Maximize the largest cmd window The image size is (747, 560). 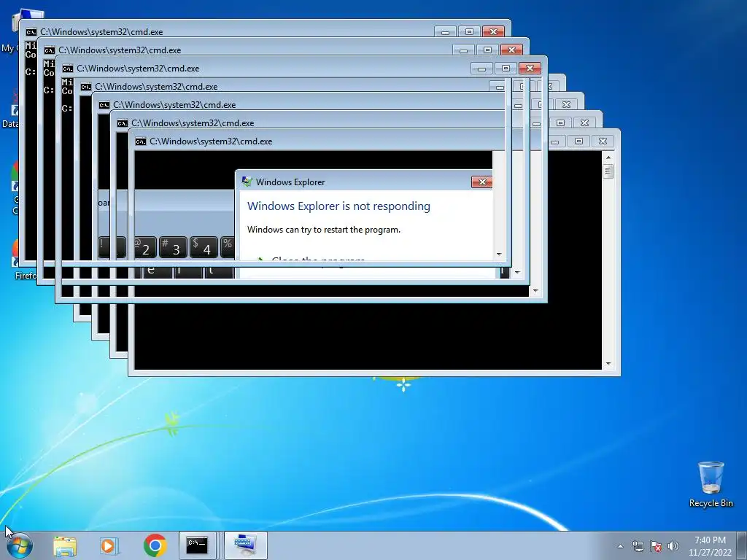pos(578,141)
